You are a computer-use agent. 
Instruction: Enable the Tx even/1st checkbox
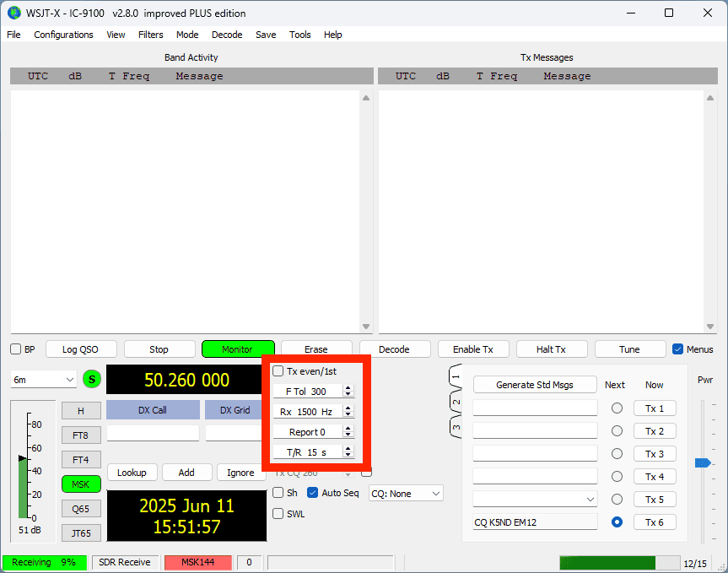pos(278,371)
